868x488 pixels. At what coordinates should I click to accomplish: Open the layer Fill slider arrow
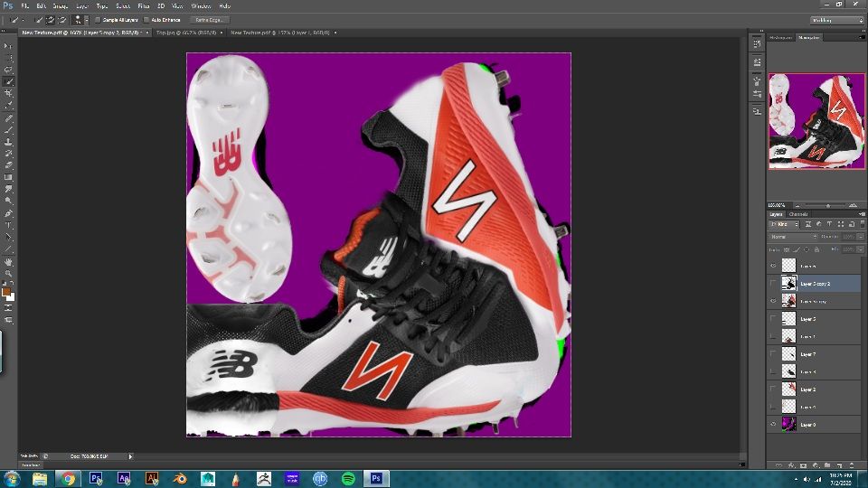pyautogui.click(x=861, y=249)
